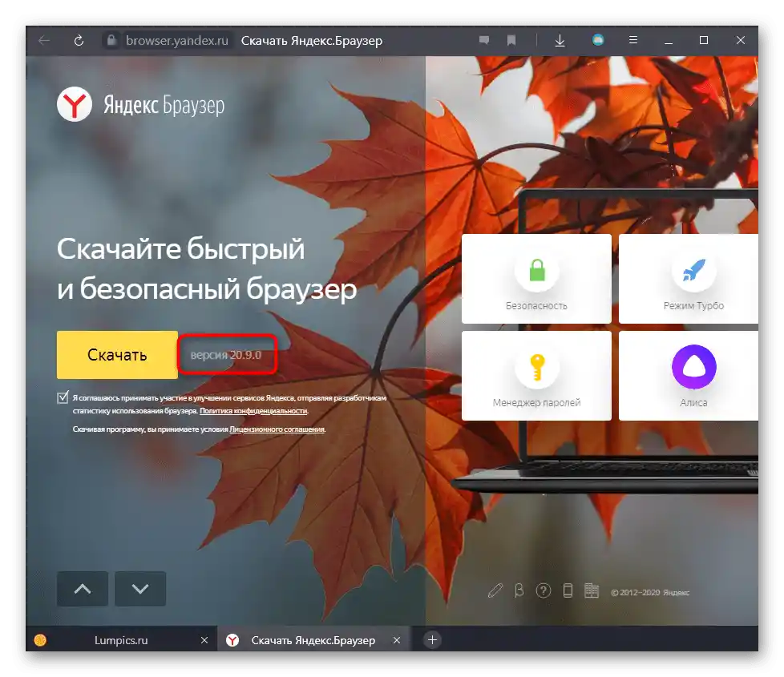Maximize the browser window
The width and height of the screenshot is (784, 677).
pos(704,40)
